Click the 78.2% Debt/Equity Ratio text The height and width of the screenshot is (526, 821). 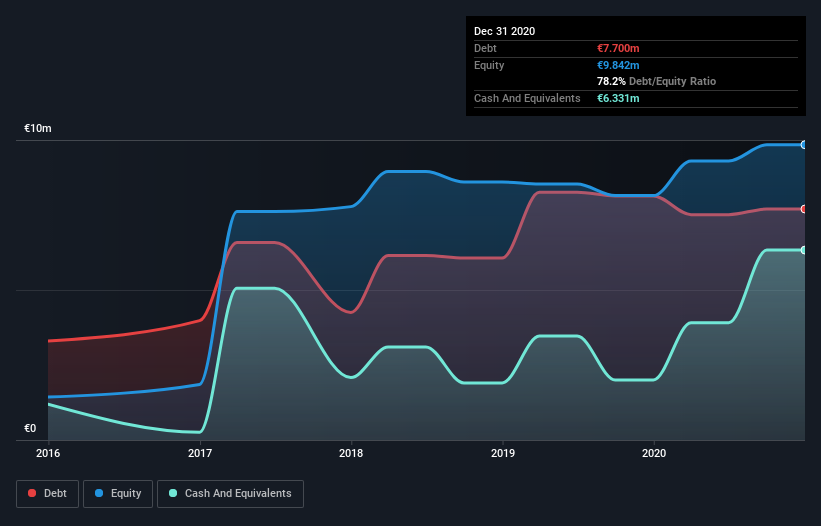657,81
